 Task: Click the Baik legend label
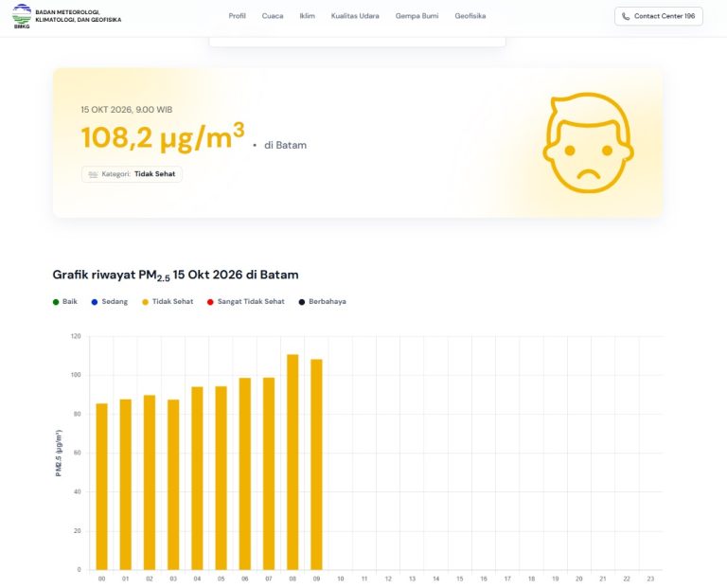(x=70, y=301)
